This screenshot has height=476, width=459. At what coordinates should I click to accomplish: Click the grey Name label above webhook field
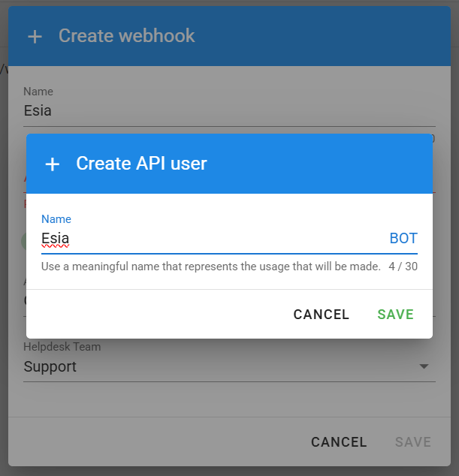point(38,92)
